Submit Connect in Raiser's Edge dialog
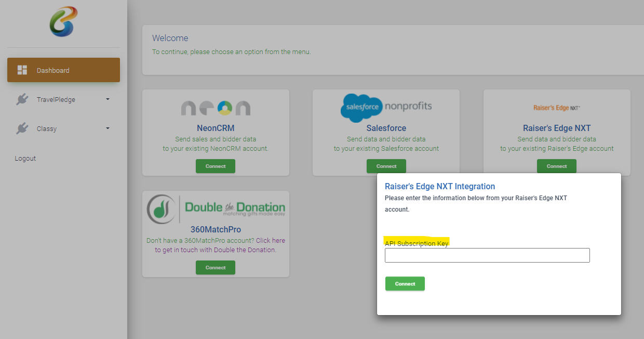Image resolution: width=644 pixels, height=339 pixels. click(x=405, y=284)
